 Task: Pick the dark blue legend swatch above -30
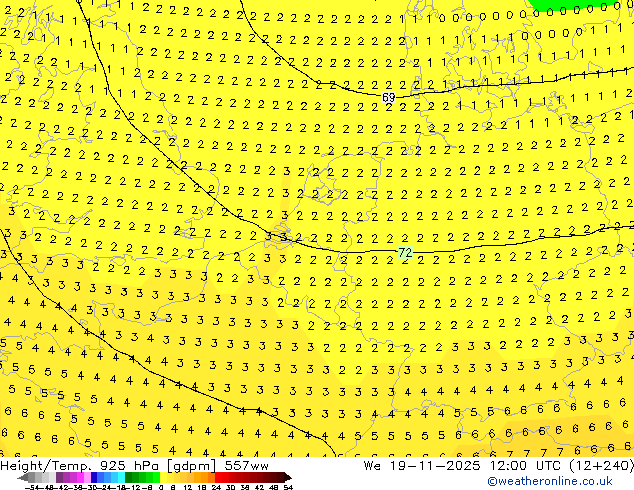pyautogui.click(x=94, y=478)
